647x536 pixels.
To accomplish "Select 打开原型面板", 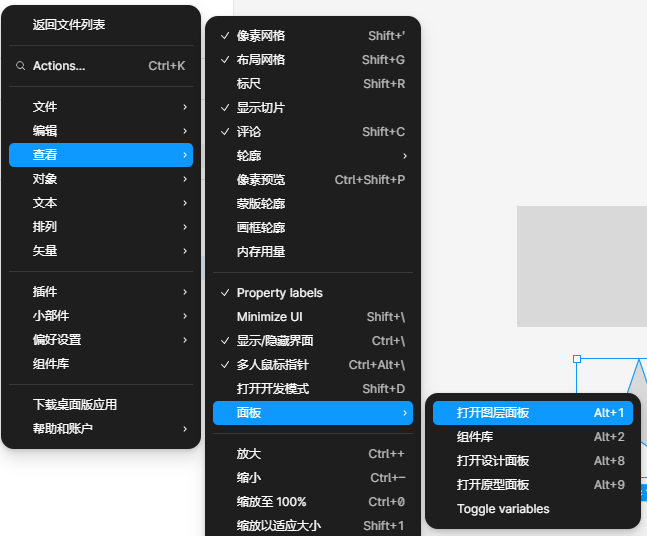I will [533, 484].
